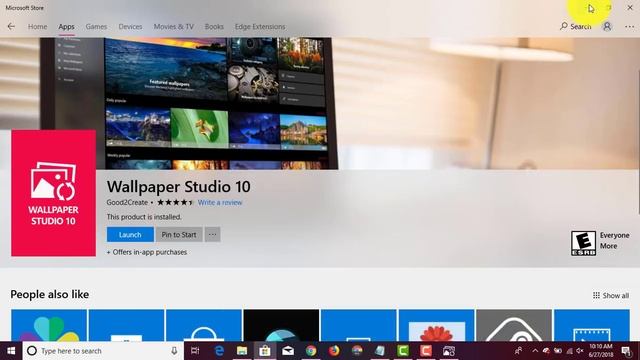
Task: Open the Devices tab
Action: (x=130, y=27)
